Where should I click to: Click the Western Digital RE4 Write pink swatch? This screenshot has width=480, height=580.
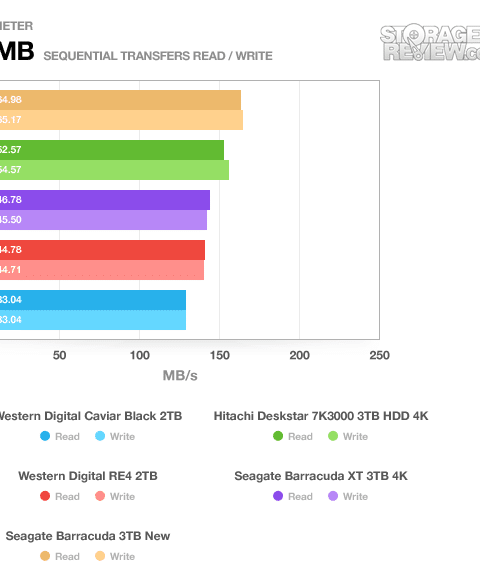100,496
